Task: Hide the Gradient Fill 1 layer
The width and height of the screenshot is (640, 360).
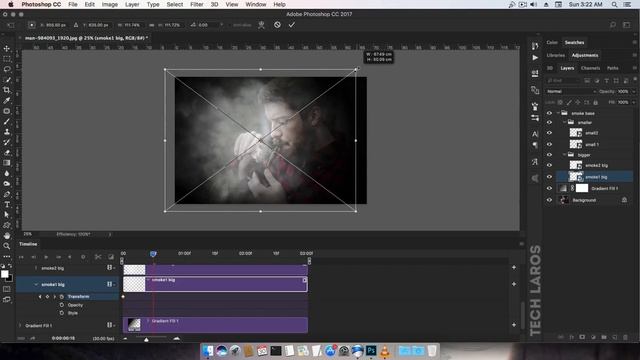Action: pos(549,188)
